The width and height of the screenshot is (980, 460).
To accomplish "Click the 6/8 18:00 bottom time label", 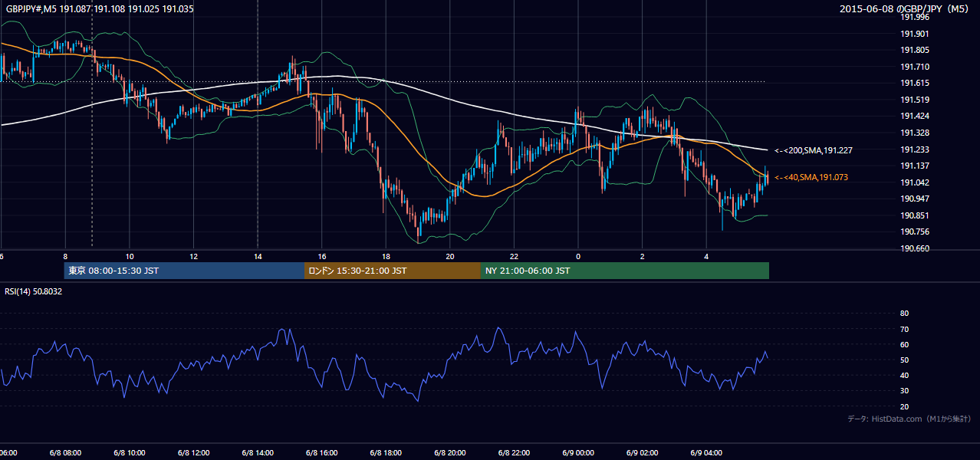I will pos(385,453).
